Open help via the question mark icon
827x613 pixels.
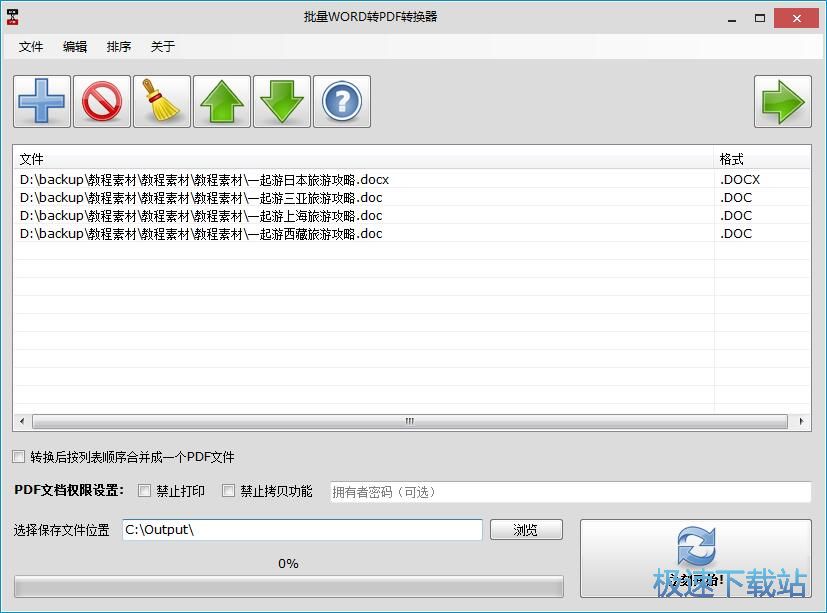click(x=341, y=101)
